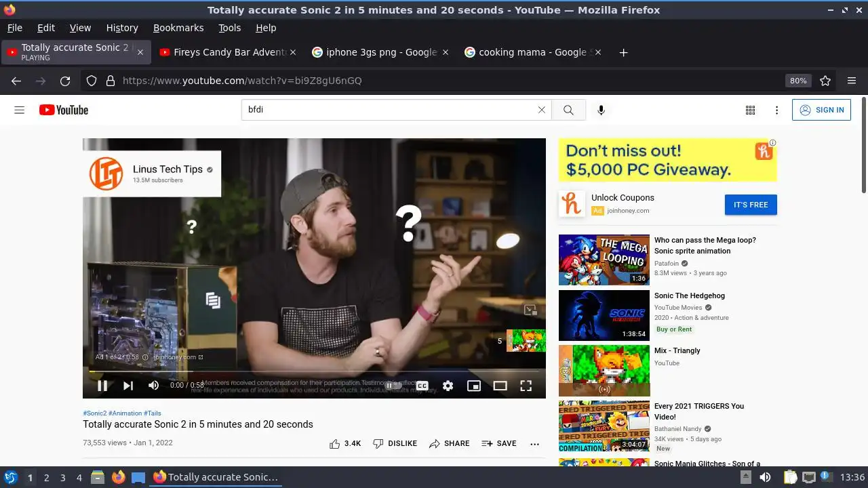The width and height of the screenshot is (868, 488).
Task: Enter full screen mode
Action: [x=526, y=386]
